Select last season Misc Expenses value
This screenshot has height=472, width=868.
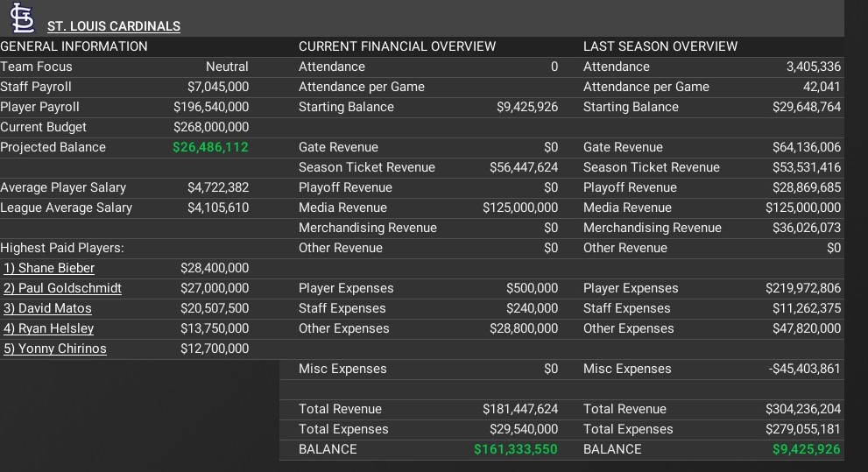tap(804, 369)
